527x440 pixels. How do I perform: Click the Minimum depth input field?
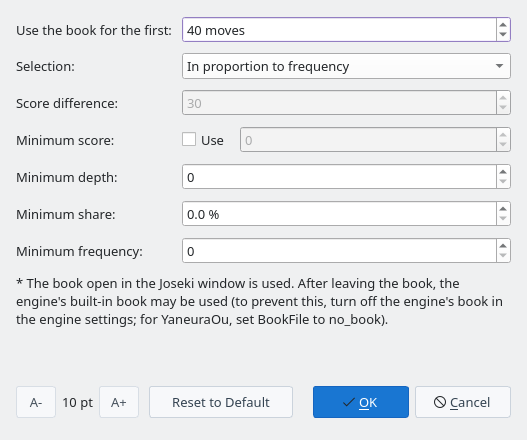[x=339, y=177]
